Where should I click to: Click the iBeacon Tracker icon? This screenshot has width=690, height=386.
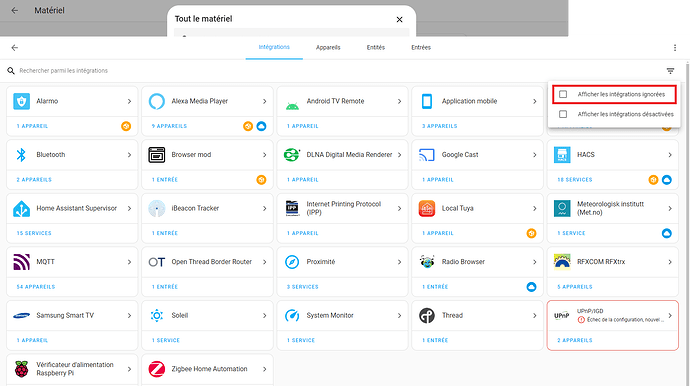(x=157, y=209)
